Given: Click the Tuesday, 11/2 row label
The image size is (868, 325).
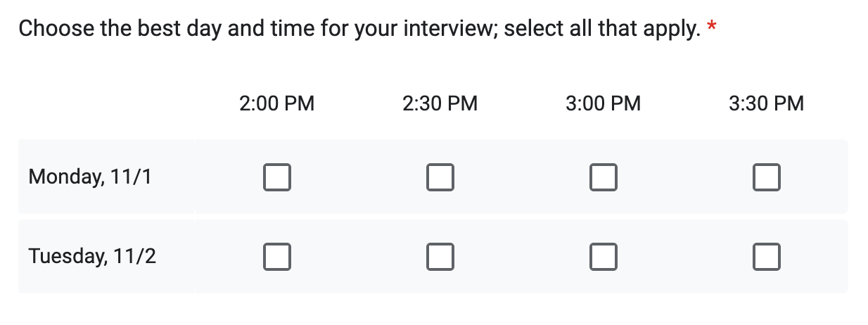Looking at the screenshot, I should [92, 256].
